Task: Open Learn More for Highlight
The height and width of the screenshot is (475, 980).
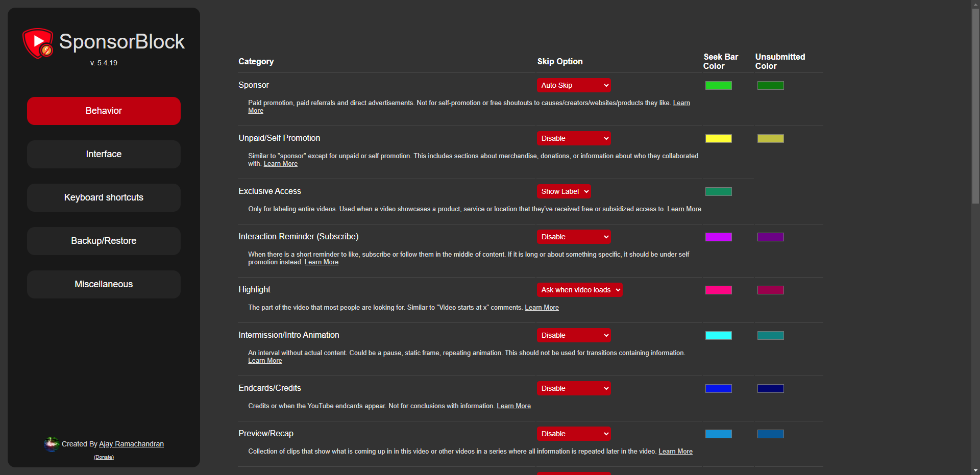Action: (x=542, y=308)
